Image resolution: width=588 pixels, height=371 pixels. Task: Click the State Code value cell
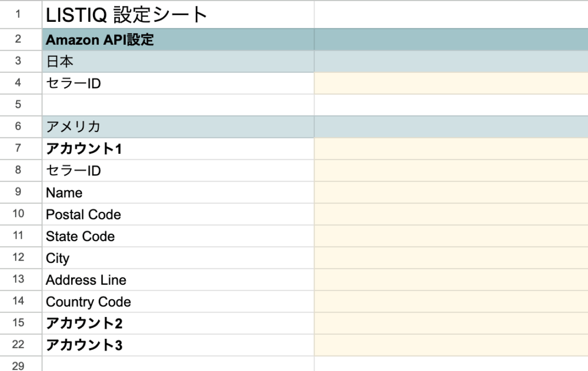[451, 236]
